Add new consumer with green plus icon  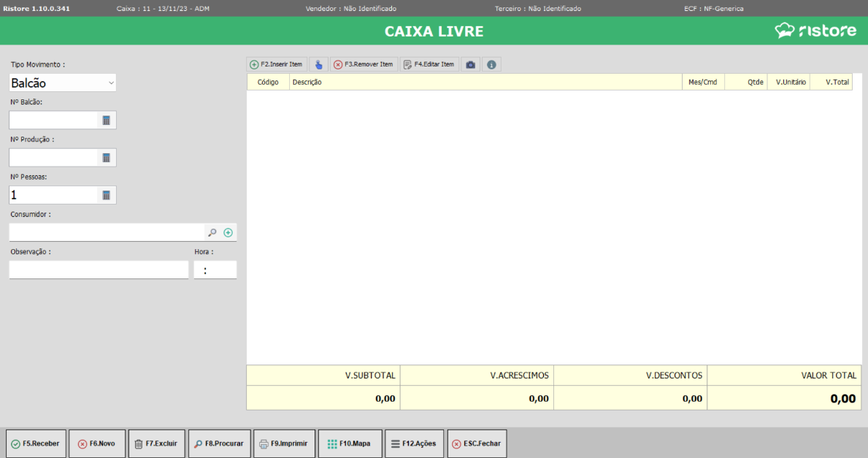pyautogui.click(x=228, y=232)
